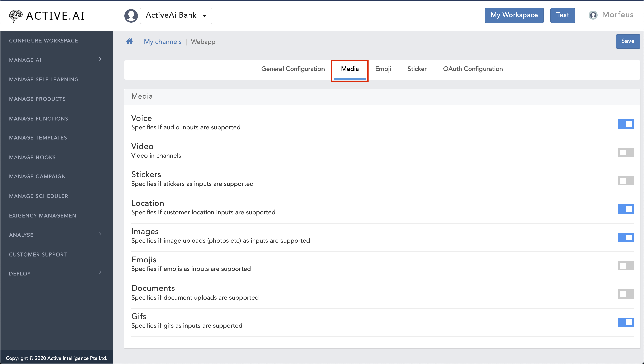644x364 pixels.
Task: Expand the Manage AI sidebar chevron
Action: (100, 59)
